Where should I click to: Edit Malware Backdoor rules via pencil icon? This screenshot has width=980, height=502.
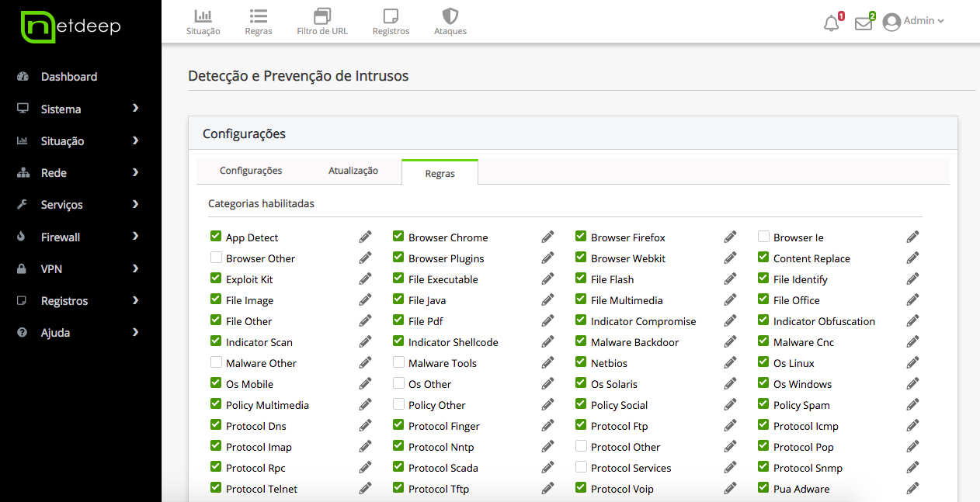(x=730, y=341)
